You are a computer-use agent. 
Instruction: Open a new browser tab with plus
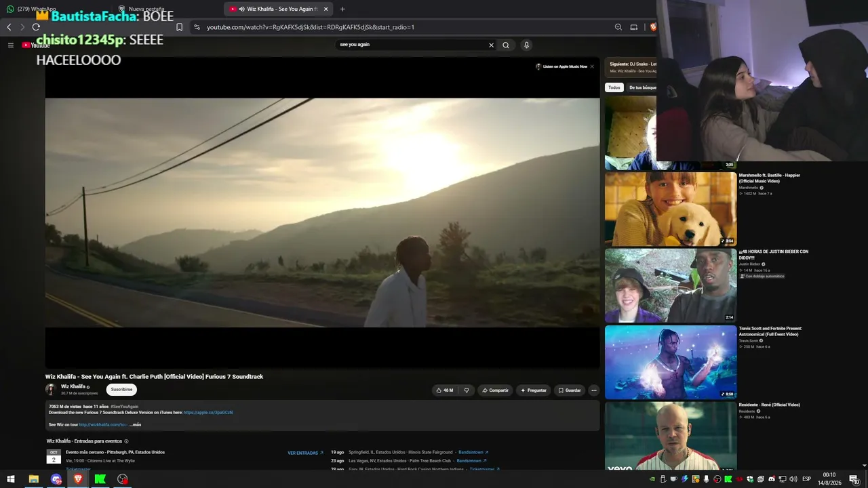click(x=342, y=9)
